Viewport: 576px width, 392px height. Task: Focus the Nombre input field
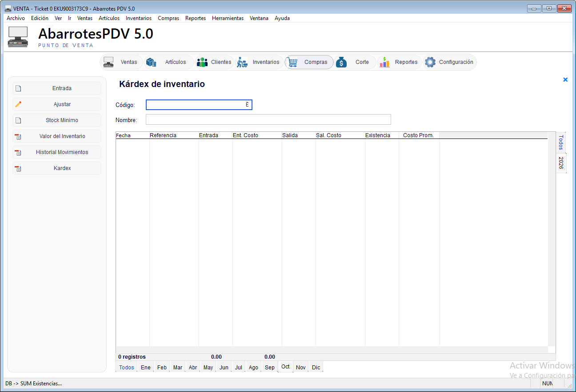pos(268,119)
